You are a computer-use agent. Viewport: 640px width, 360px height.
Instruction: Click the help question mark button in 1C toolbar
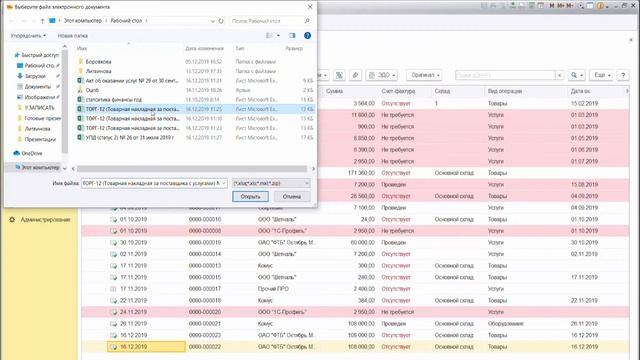tap(623, 75)
